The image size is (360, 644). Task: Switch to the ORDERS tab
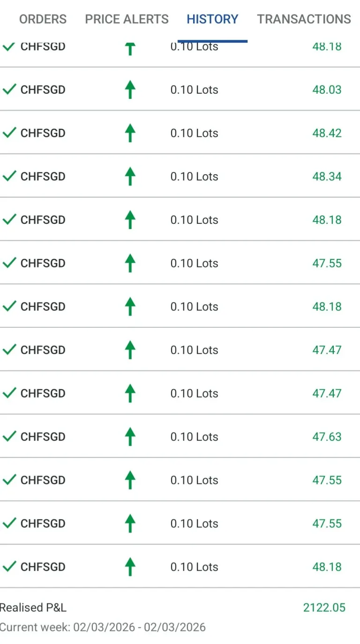43,19
